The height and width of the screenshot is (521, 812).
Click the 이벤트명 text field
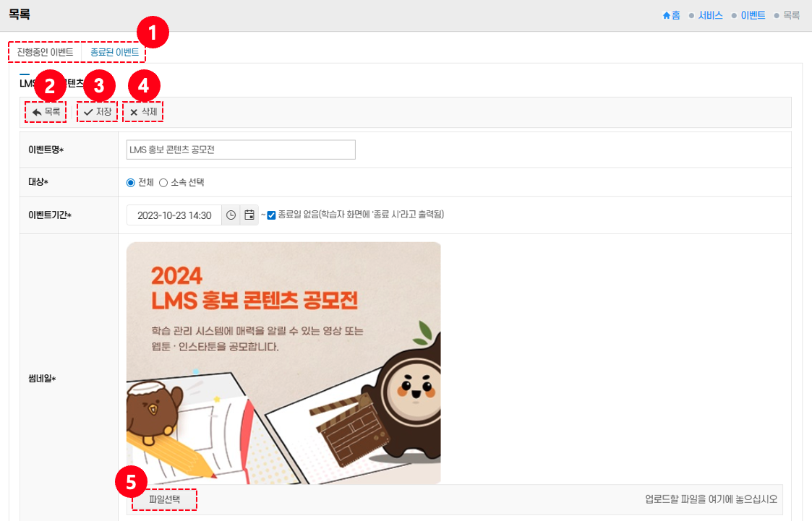point(241,150)
